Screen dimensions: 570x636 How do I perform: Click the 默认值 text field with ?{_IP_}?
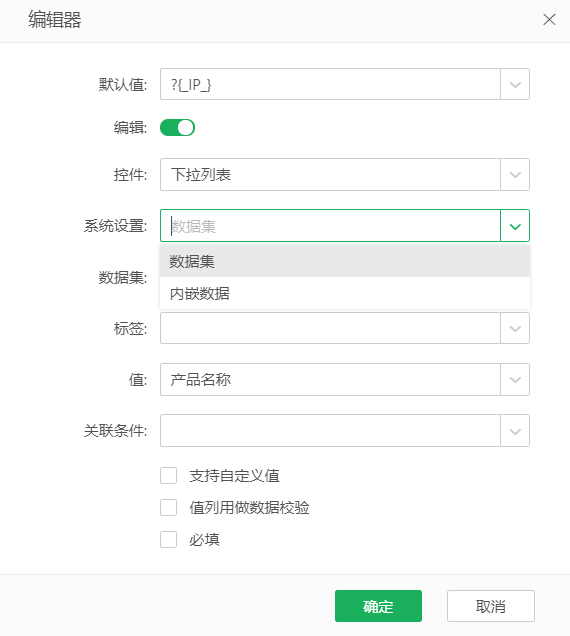point(330,84)
